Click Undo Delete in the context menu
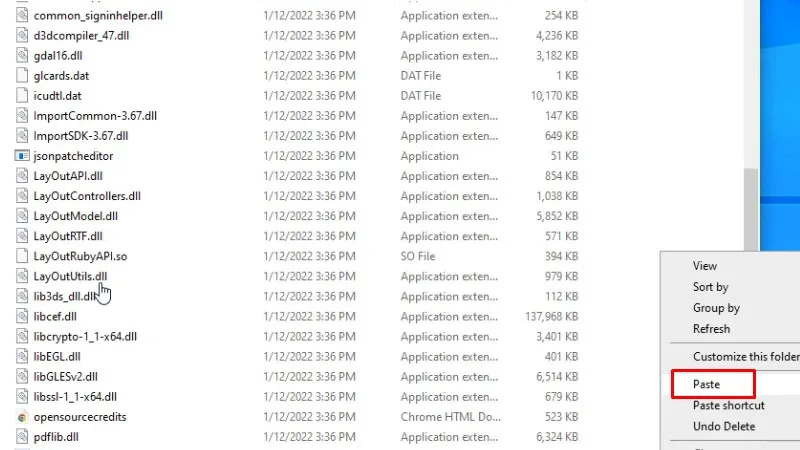This screenshot has height=450, width=800. coord(724,426)
